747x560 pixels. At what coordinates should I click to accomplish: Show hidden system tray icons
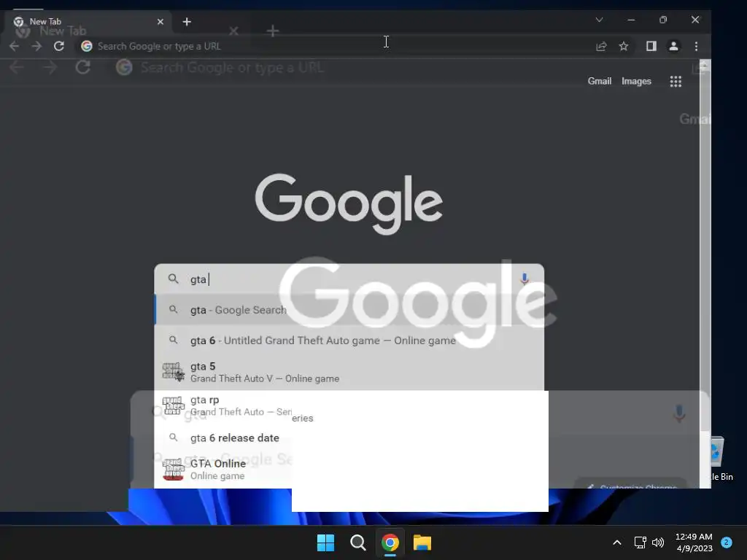617,542
